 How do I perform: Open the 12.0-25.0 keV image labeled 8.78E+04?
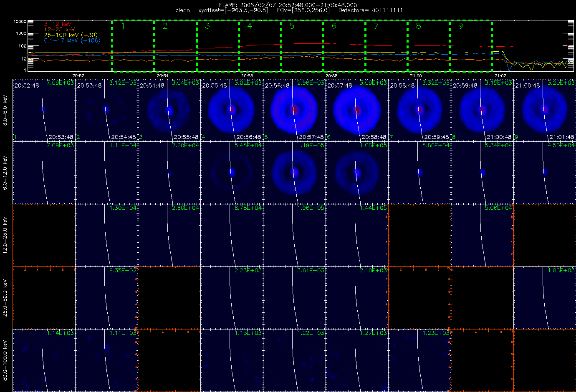click(232, 235)
